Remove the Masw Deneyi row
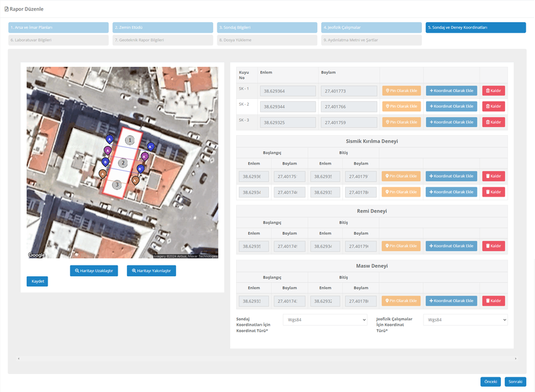Image resolution: width=535 pixels, height=392 pixels. pos(493,301)
